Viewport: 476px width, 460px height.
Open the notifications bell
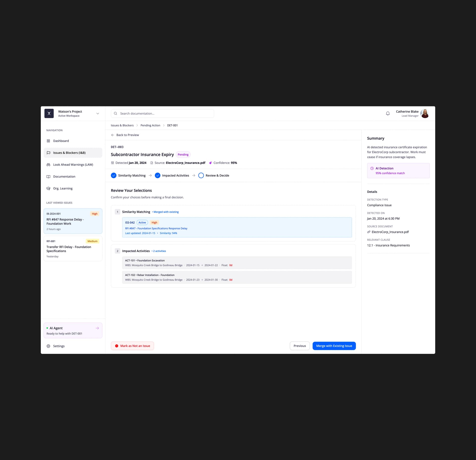388,113
